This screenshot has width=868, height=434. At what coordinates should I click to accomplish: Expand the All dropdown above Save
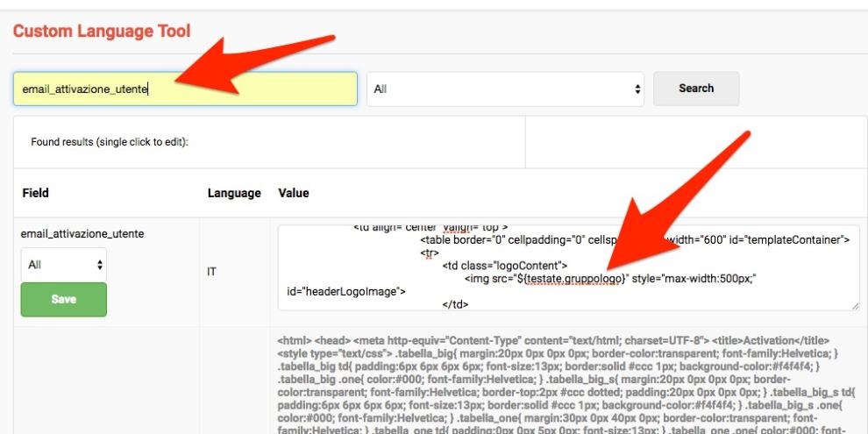[63, 264]
